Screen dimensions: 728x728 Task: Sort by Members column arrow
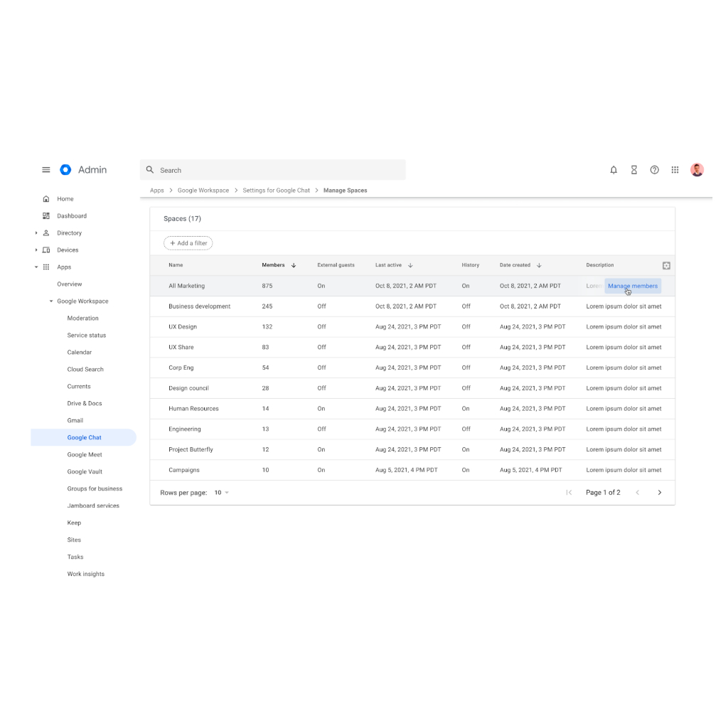coord(294,266)
